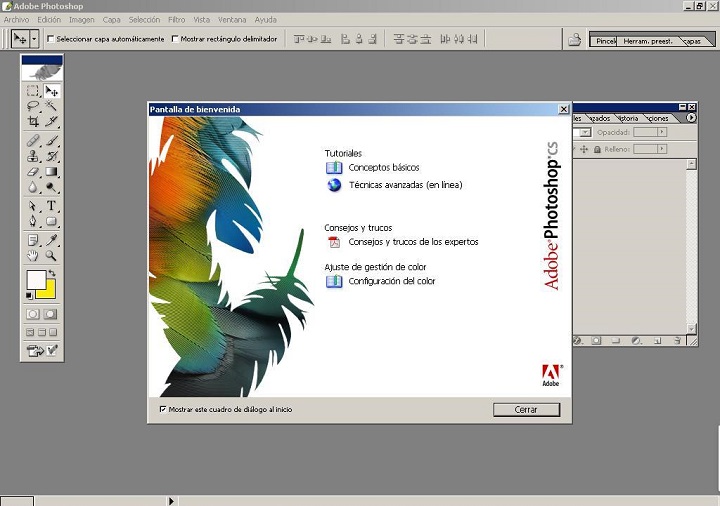Switch to standard editing mode
This screenshot has width=720, height=506.
click(33, 314)
